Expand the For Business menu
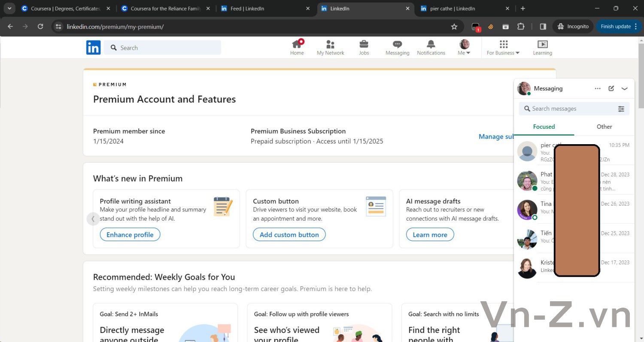Image resolution: width=644 pixels, height=342 pixels. pos(503,47)
